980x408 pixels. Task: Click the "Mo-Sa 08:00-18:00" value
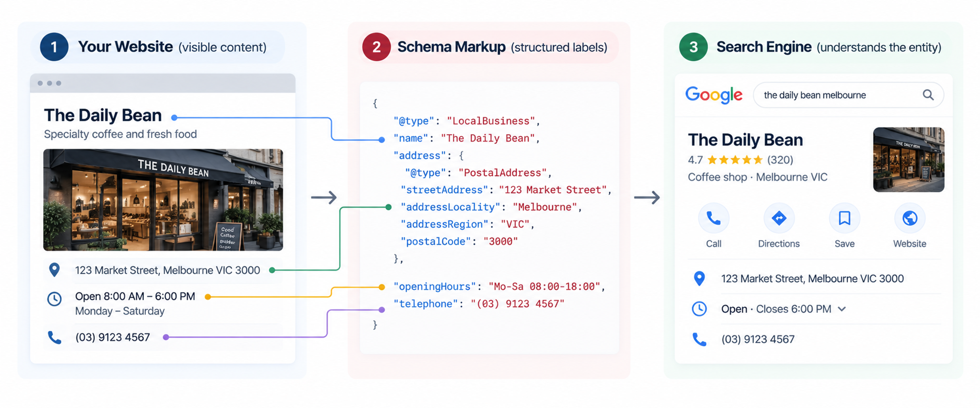pyautogui.click(x=544, y=286)
